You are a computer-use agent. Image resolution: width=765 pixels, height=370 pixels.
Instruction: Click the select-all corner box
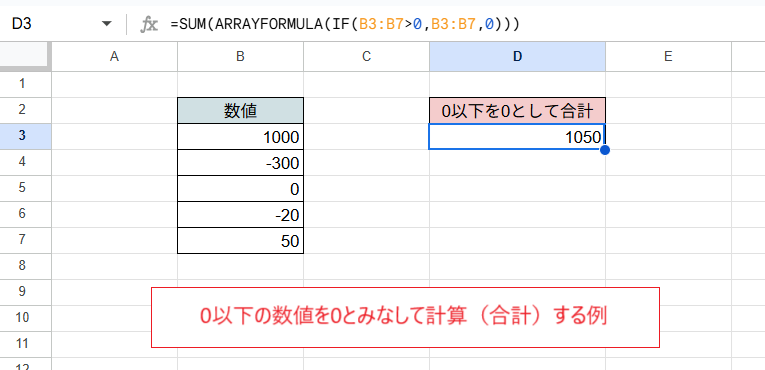[x=25, y=57]
